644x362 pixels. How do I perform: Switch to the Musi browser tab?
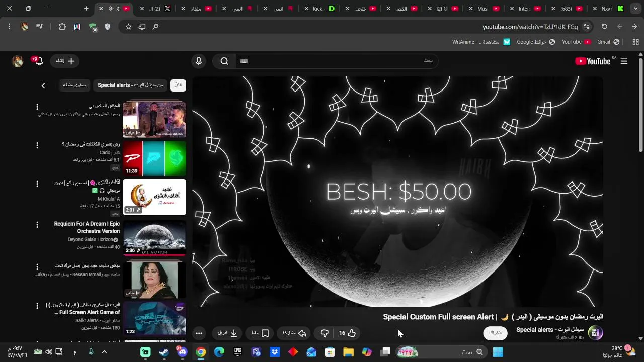(483, 9)
